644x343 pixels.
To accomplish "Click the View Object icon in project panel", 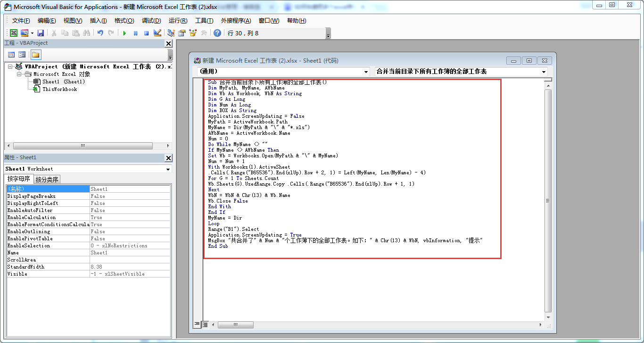I will coord(22,55).
